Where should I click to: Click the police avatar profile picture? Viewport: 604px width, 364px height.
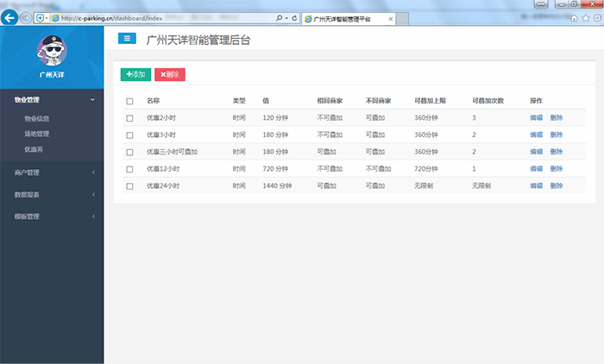52,50
